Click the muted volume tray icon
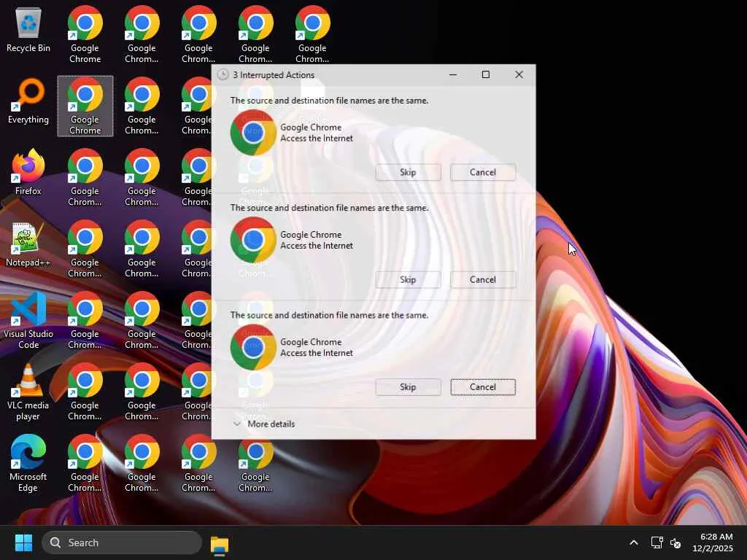747x560 pixels. point(676,542)
